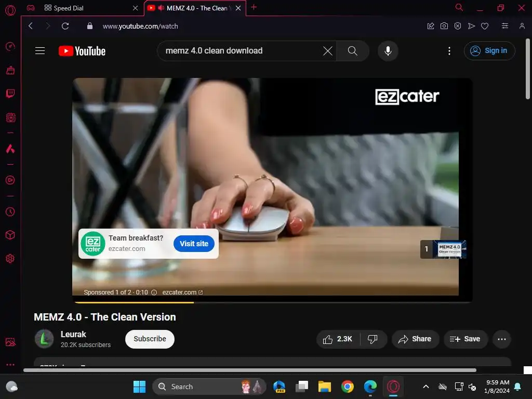Open Extensions cube icon in sidebar
This screenshot has width=532, height=399.
[x=10, y=235]
